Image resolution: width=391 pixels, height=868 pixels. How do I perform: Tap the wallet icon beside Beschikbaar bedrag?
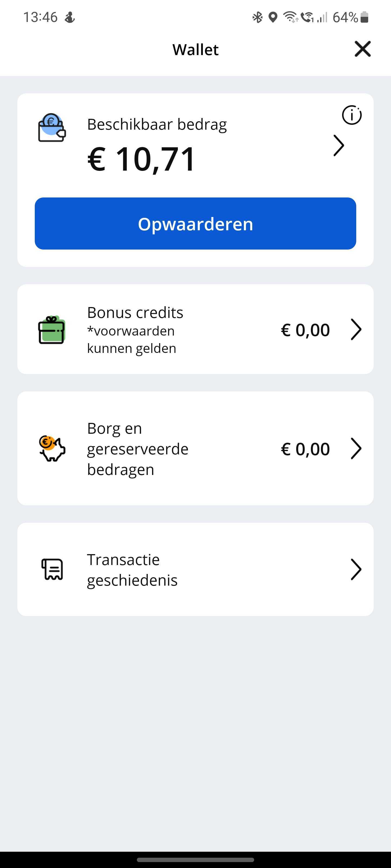coord(52,128)
